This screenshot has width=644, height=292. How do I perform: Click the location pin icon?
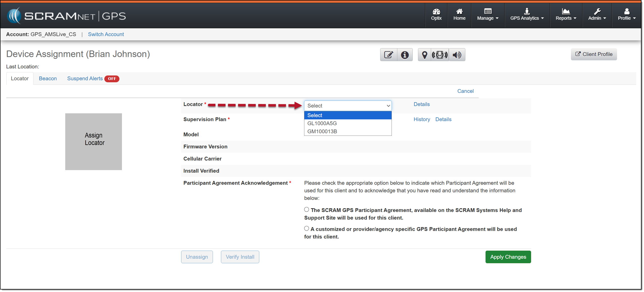coord(425,55)
